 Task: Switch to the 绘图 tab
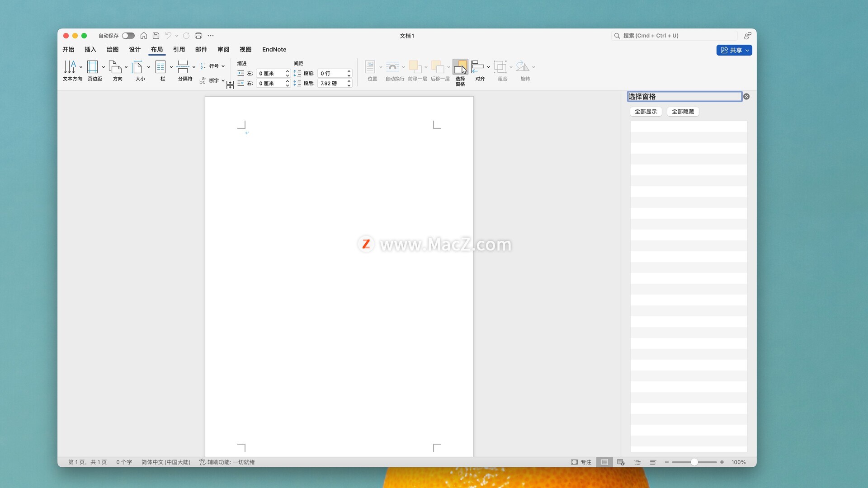[x=113, y=50]
